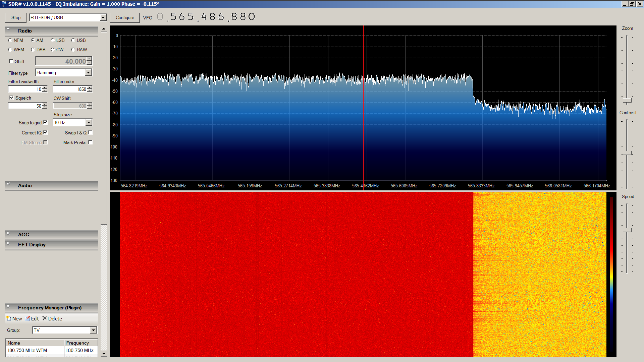Expand the FFT Display panel
The width and height of the screenshot is (644, 362).
pos(8,244)
